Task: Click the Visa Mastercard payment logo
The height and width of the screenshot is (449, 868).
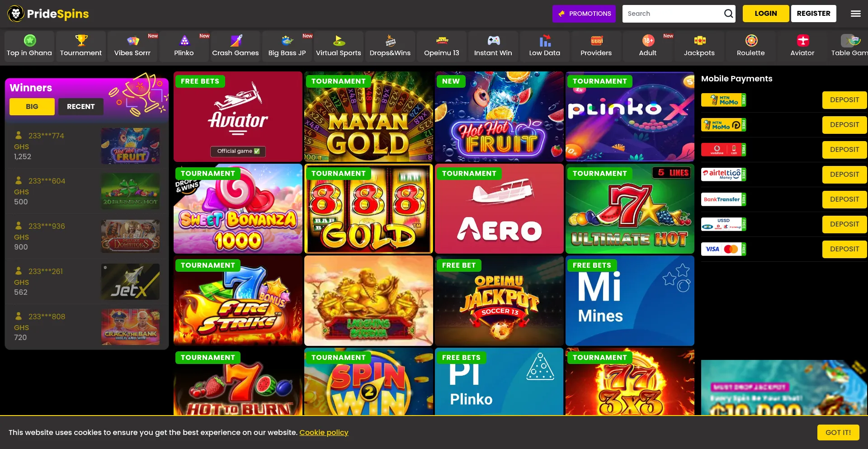Action: click(723, 249)
